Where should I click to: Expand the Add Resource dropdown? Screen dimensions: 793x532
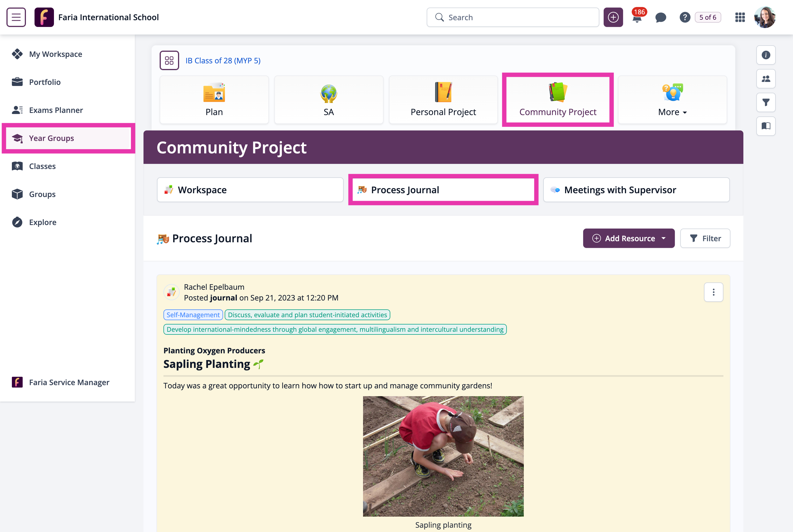coord(629,238)
